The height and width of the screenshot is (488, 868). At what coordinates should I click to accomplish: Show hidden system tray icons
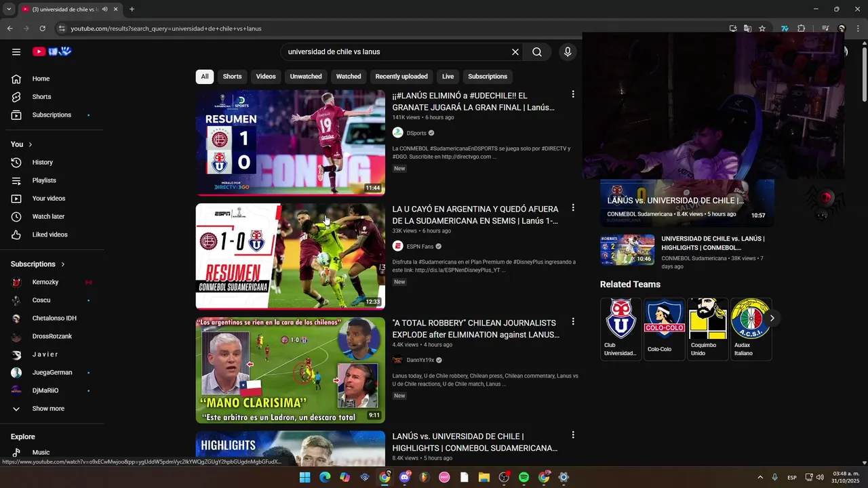point(760,477)
